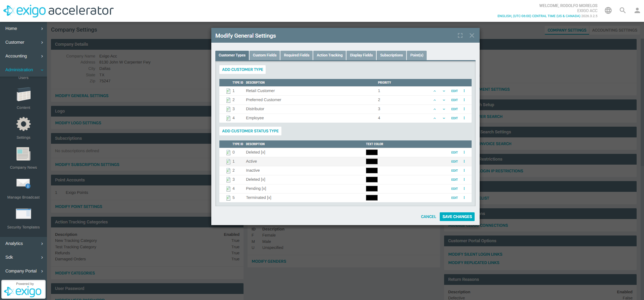644x300 pixels.
Task: Open more options for Distributor row
Action: click(x=464, y=109)
